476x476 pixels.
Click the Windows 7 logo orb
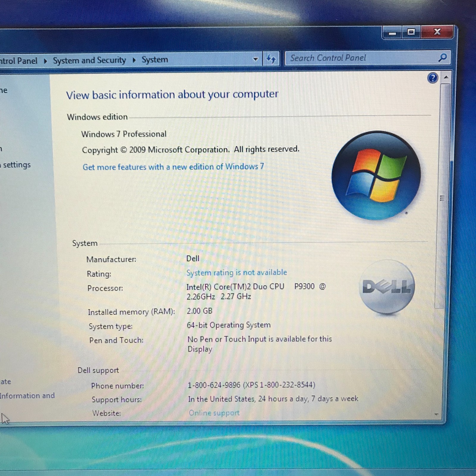[376, 176]
